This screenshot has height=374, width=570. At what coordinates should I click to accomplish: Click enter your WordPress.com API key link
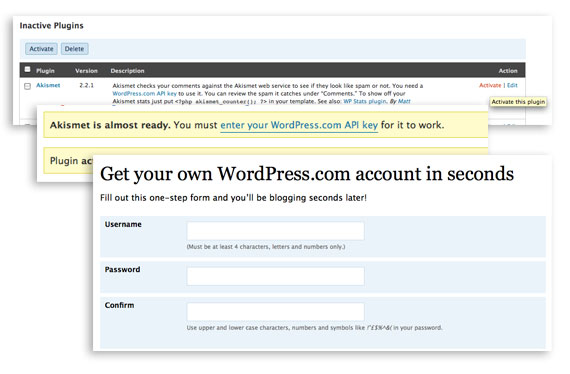pyautogui.click(x=299, y=125)
